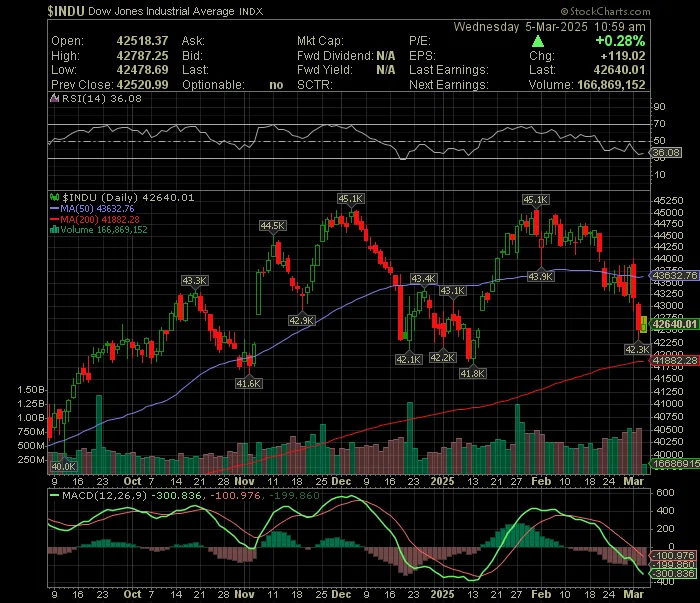Click the 750M volume axis label
The image size is (700, 603).
[x=31, y=432]
